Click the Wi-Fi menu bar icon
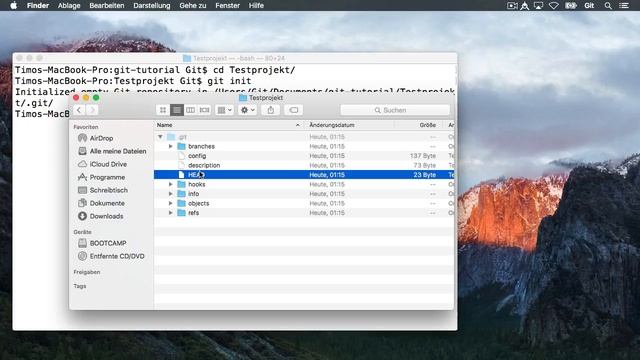Screen dimensions: 640x360 pyautogui.click(x=553, y=5)
